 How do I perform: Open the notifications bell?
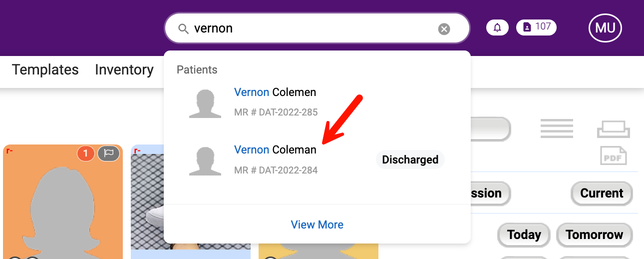pos(497,27)
